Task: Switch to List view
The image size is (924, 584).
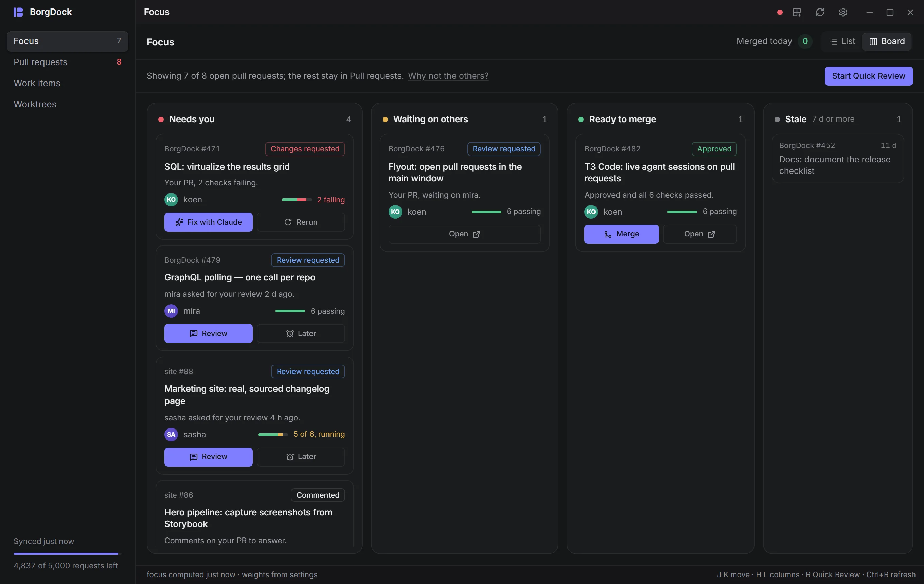Action: pyautogui.click(x=841, y=41)
